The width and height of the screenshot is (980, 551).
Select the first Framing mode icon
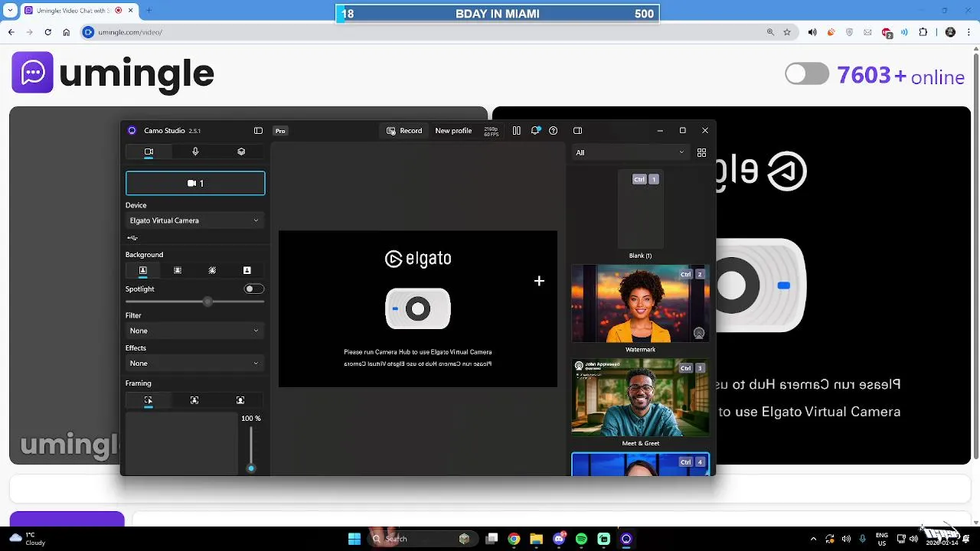point(149,400)
